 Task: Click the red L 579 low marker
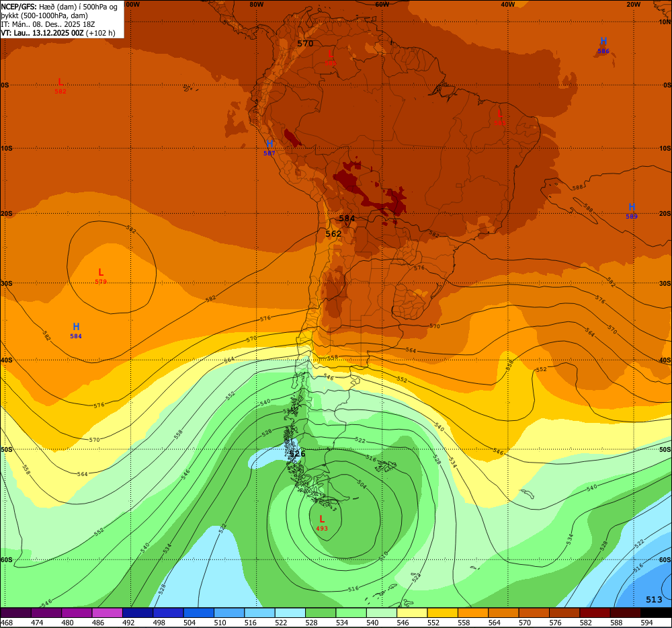pyautogui.click(x=101, y=276)
